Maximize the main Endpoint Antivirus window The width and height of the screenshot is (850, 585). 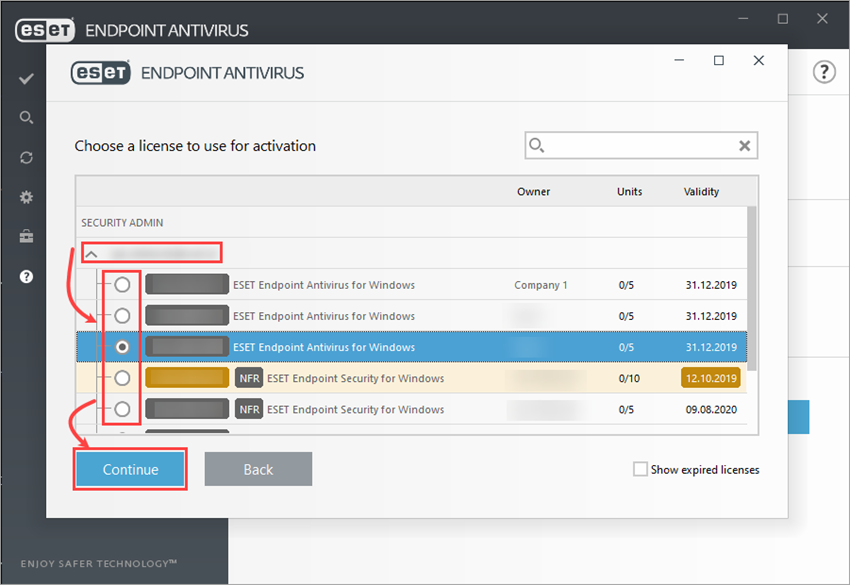[x=783, y=19]
